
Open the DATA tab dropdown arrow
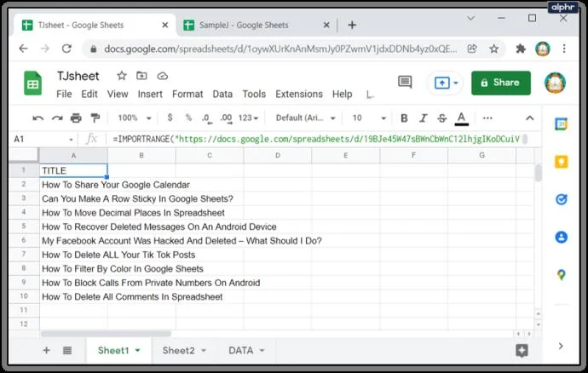tap(262, 351)
